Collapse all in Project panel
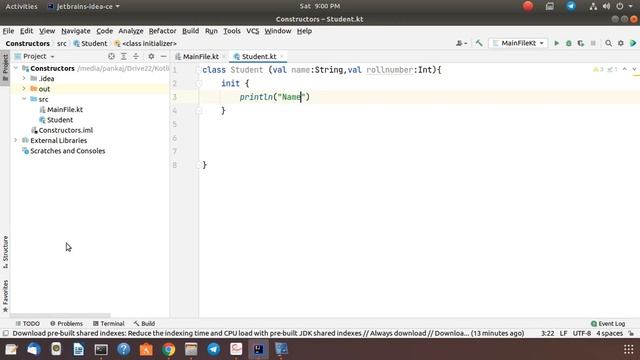 [x=136, y=56]
